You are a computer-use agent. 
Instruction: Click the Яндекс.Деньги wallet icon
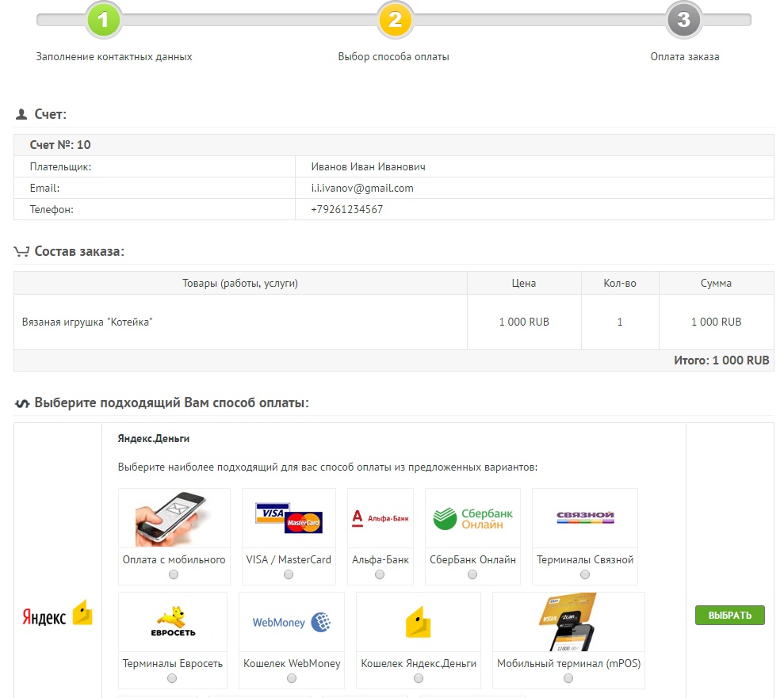coord(418,622)
